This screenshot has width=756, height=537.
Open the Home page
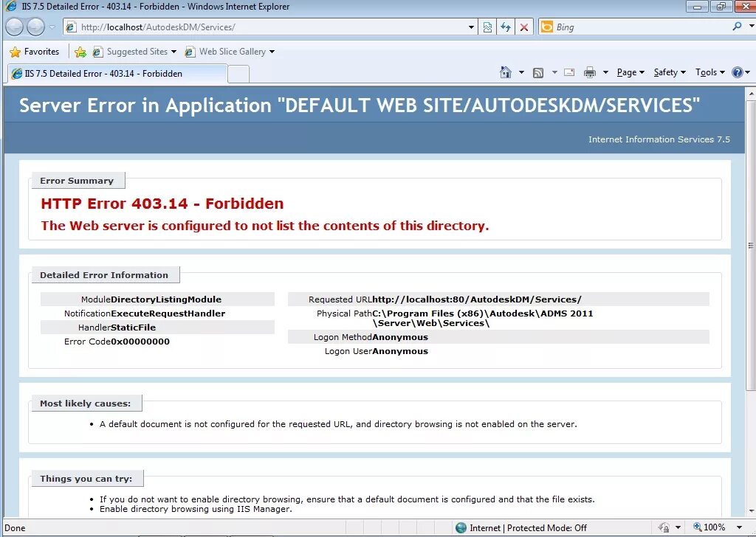coord(505,72)
